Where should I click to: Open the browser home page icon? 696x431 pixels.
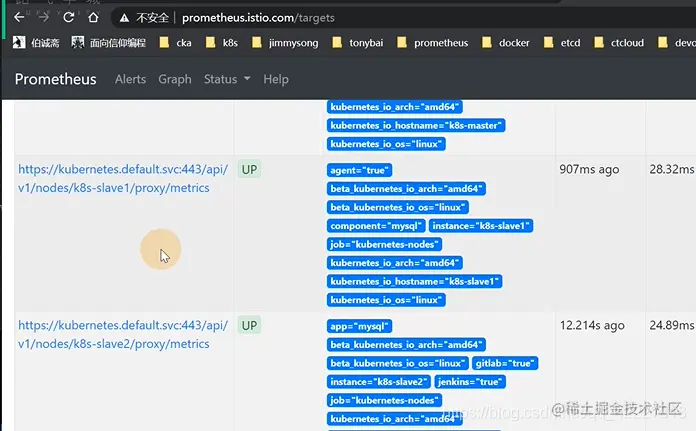(x=93, y=17)
